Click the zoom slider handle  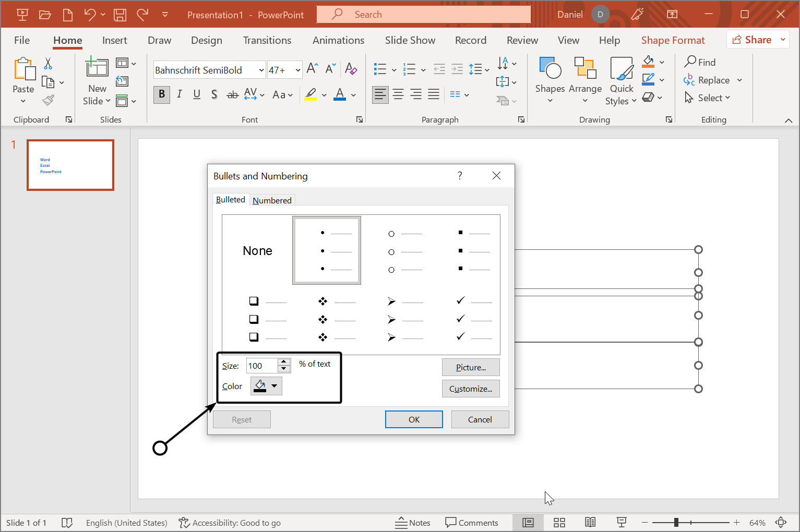pos(676,523)
